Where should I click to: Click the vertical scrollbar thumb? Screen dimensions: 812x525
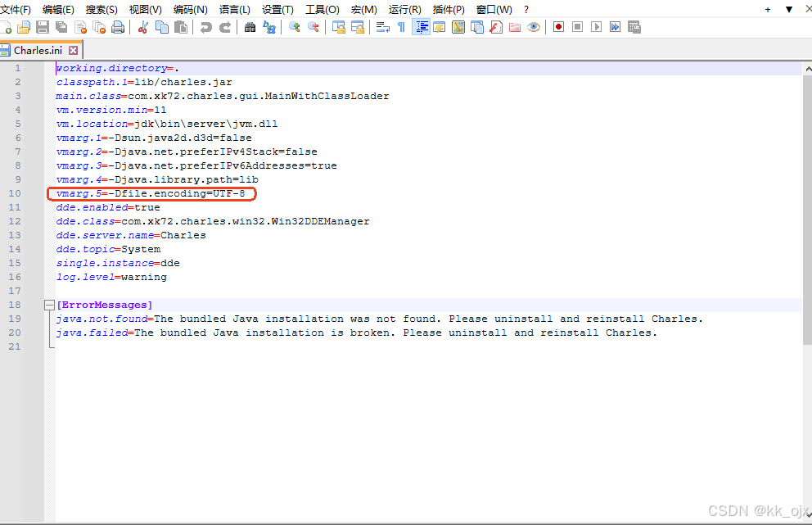click(808, 210)
